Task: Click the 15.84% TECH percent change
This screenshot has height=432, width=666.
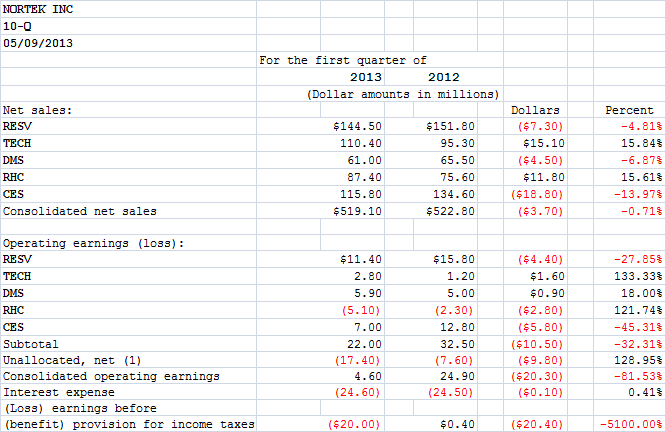Action: pyautogui.click(x=641, y=144)
